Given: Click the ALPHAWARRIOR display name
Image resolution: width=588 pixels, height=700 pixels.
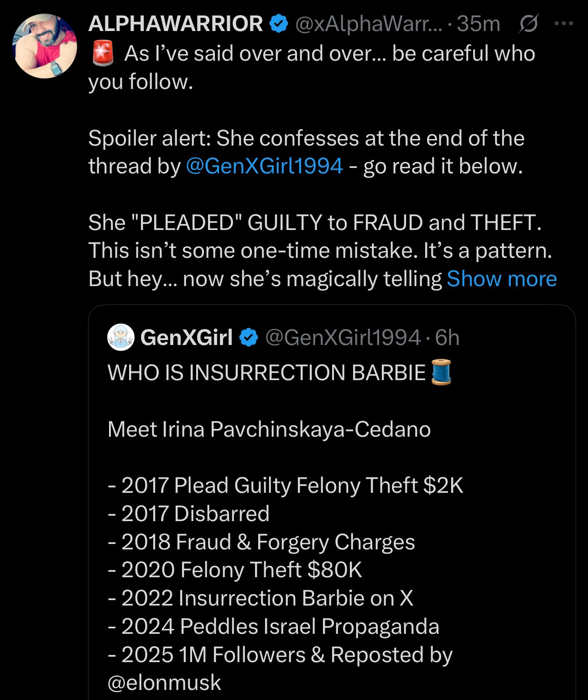Looking at the screenshot, I should point(176,24).
